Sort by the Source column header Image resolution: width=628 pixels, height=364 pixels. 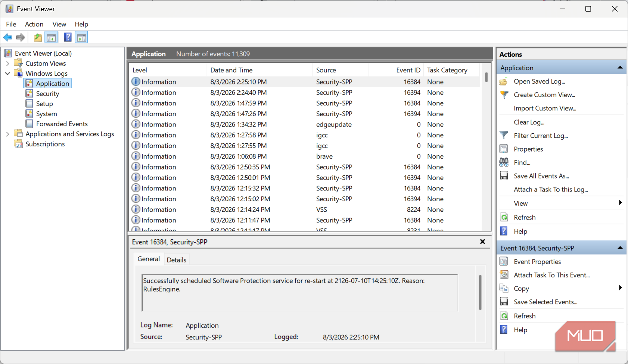[x=341, y=70]
